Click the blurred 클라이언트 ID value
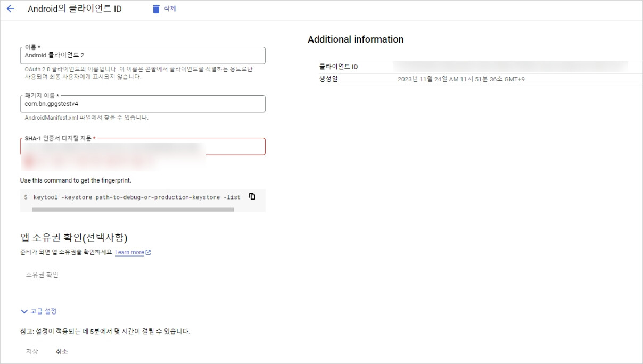The image size is (643, 364). [510, 67]
